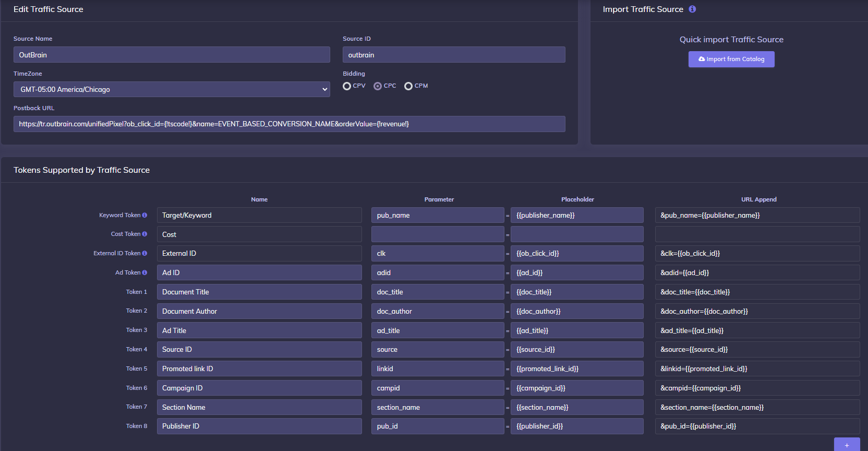
Task: Edit adid parameter field
Action: click(438, 272)
